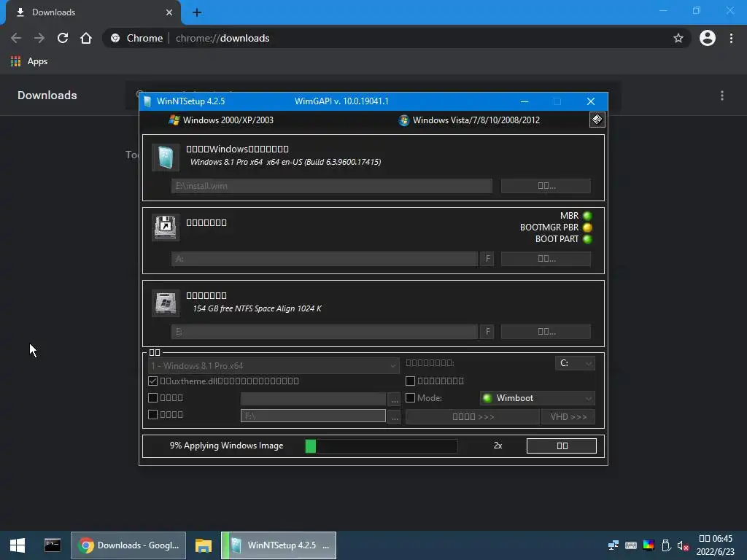Toggle the checkbox beside the F:\ path field
747x560 pixels.
click(153, 414)
